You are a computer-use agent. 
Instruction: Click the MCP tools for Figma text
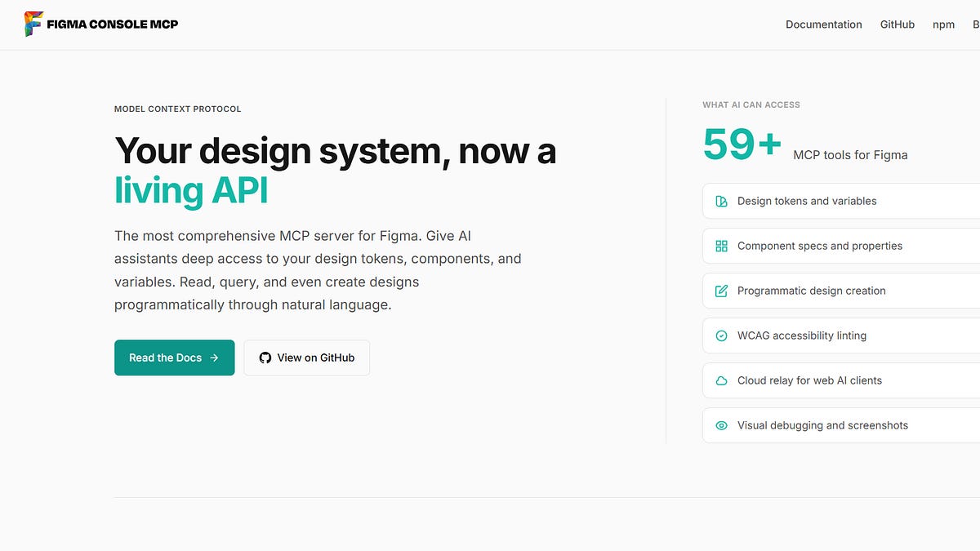(x=850, y=155)
